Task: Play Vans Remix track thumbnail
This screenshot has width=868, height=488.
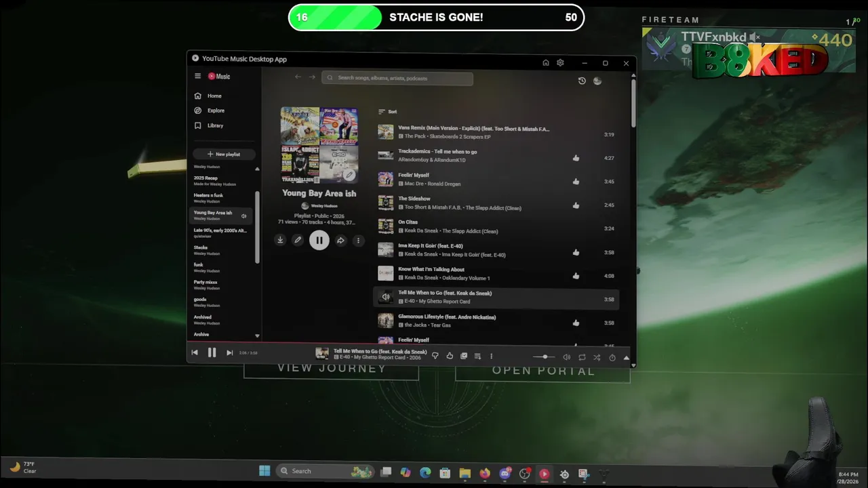Action: tap(386, 132)
